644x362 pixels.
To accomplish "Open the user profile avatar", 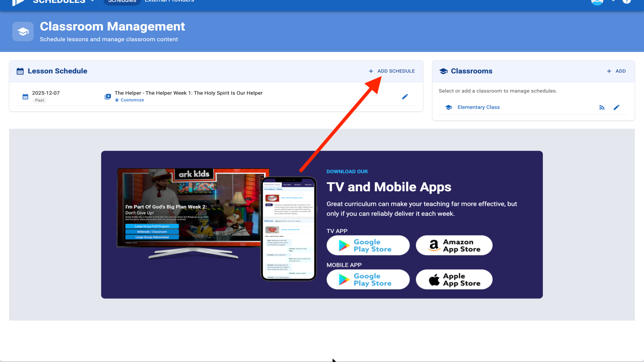I will click(597, 1).
